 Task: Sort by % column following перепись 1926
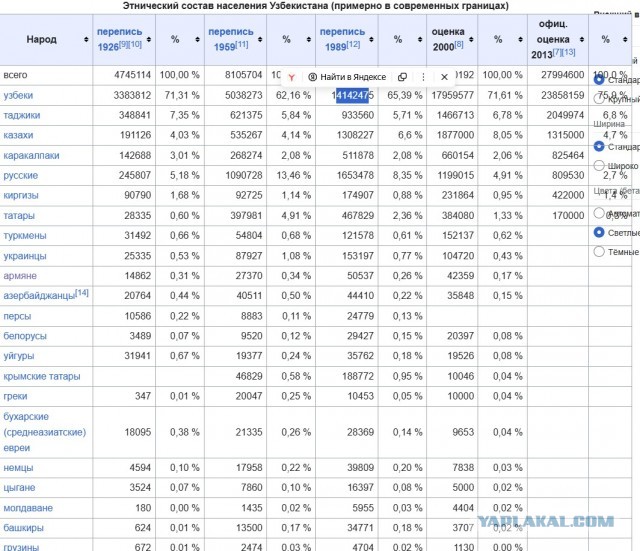point(198,40)
